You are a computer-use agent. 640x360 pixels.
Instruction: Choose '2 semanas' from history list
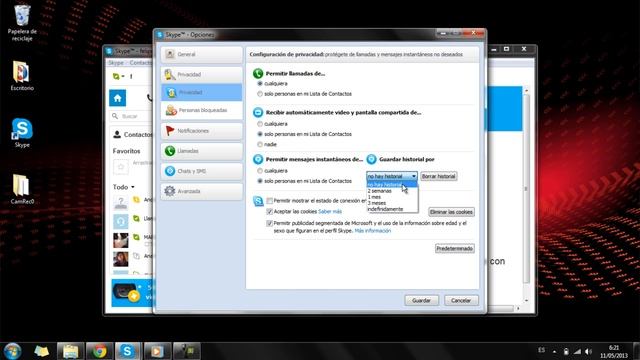(x=392, y=191)
